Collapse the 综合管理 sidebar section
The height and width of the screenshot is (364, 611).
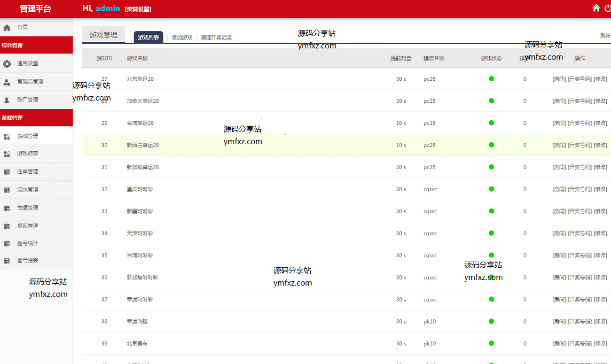pyautogui.click(x=36, y=46)
